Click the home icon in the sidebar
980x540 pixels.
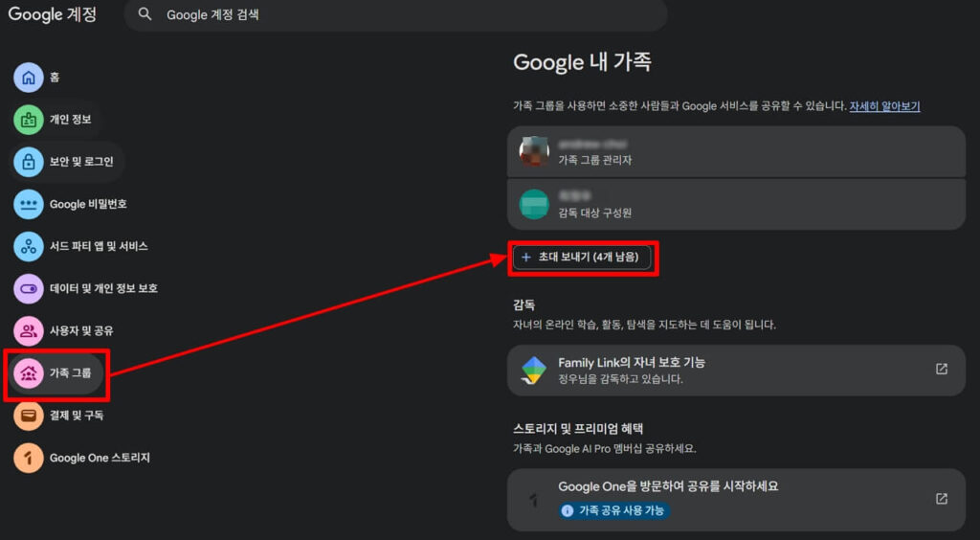[28, 78]
